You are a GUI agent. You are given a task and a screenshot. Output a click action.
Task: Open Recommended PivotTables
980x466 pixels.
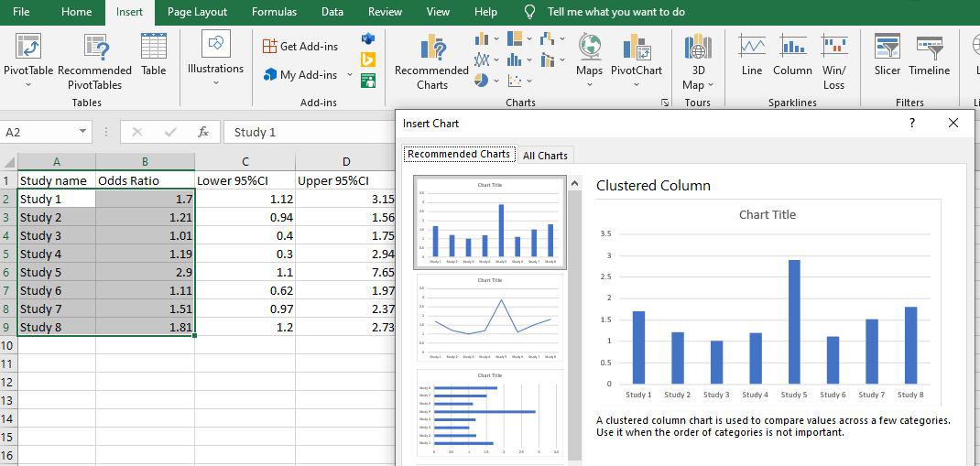click(x=94, y=61)
